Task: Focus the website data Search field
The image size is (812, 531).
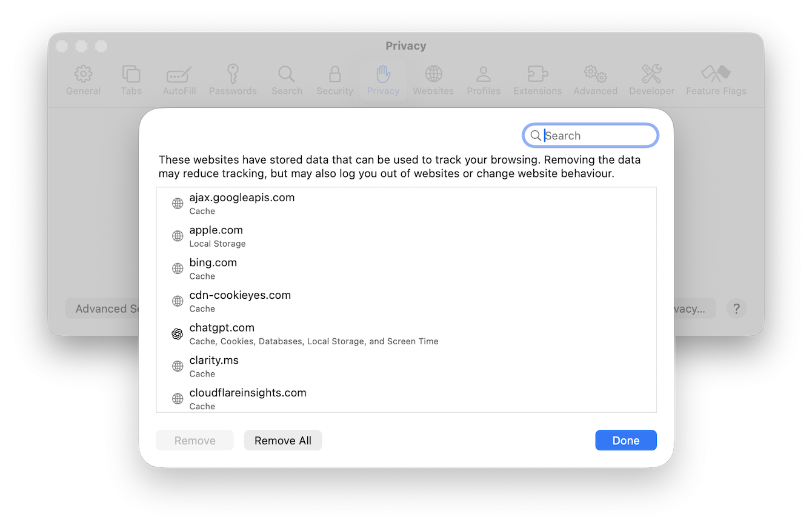Action: (x=597, y=136)
